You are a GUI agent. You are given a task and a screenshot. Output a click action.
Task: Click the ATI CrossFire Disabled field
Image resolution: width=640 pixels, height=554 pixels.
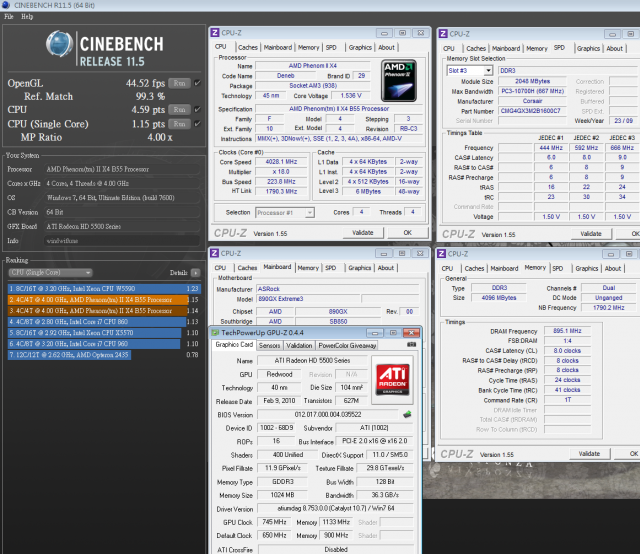(x=336, y=550)
